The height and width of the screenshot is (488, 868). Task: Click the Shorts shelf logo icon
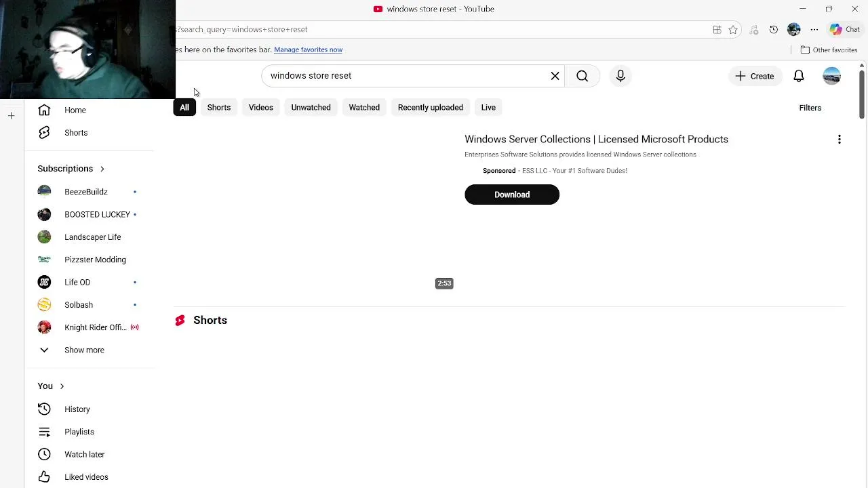click(180, 321)
